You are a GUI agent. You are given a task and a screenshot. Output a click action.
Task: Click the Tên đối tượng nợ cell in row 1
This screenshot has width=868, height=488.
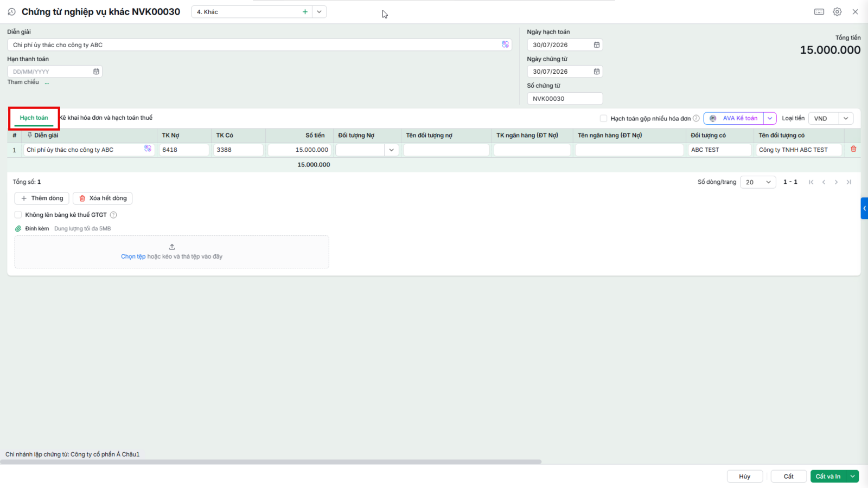pyautogui.click(x=446, y=150)
